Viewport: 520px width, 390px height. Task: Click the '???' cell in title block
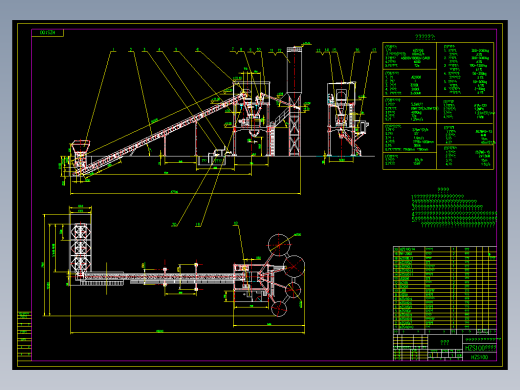tap(445, 342)
